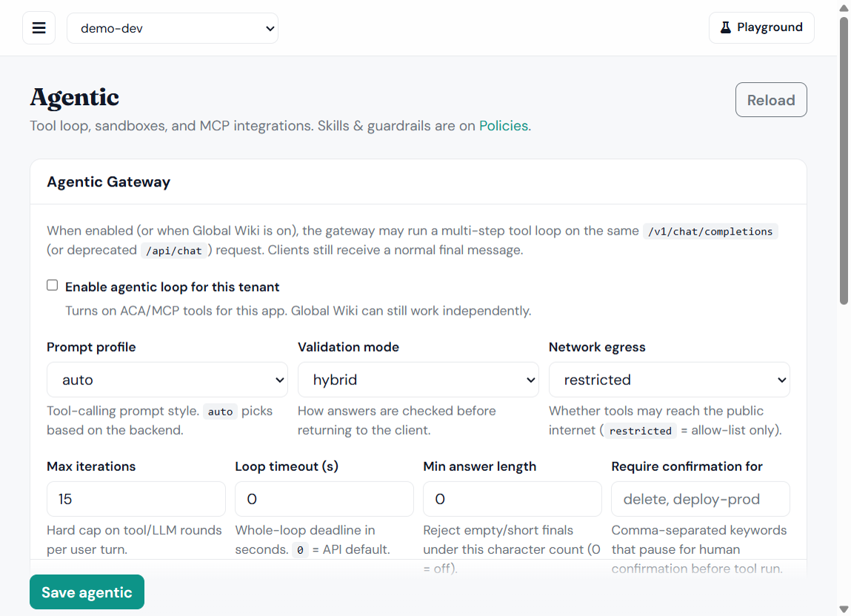
Task: Click the Network egress label
Action: [x=597, y=347]
